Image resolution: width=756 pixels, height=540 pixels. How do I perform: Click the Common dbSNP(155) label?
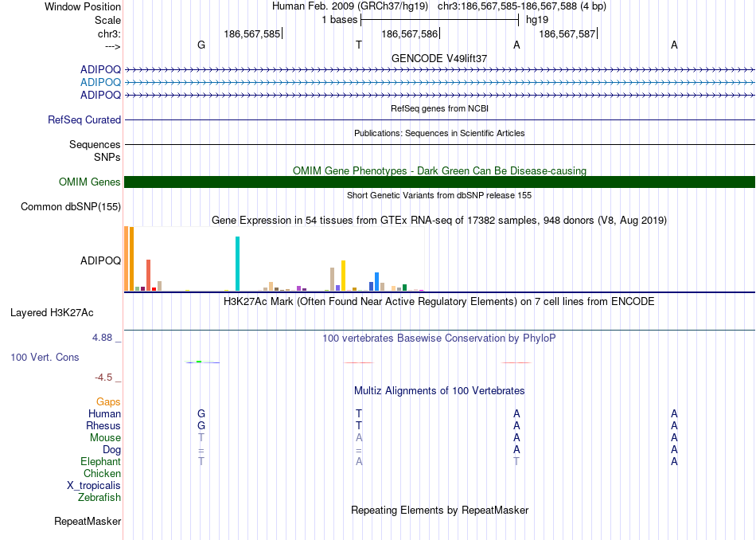click(x=71, y=206)
